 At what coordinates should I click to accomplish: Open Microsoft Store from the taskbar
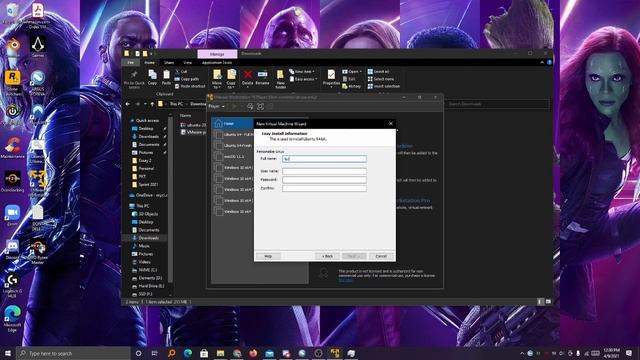pos(204,353)
